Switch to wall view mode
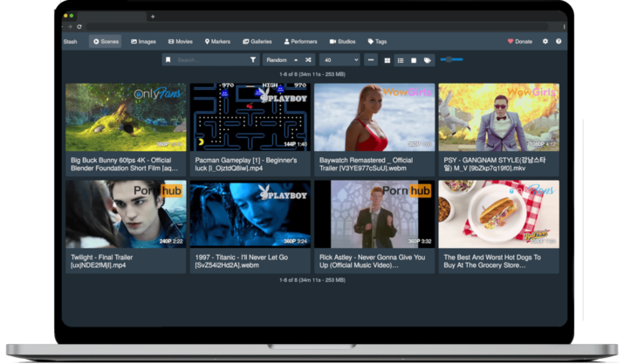The width and height of the screenshot is (624, 364). 414,60
